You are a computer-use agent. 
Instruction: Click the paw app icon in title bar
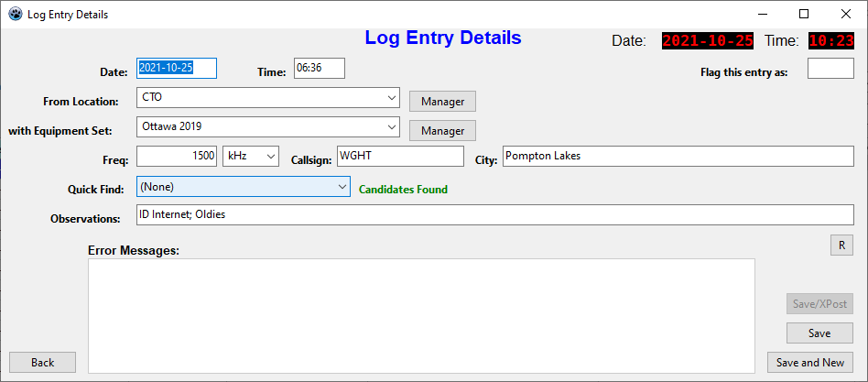(15, 14)
